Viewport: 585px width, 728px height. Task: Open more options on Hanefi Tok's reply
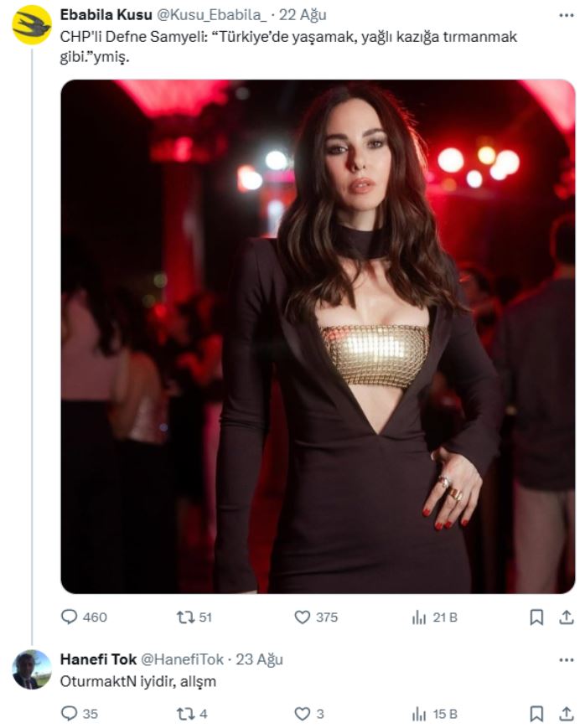point(567,659)
